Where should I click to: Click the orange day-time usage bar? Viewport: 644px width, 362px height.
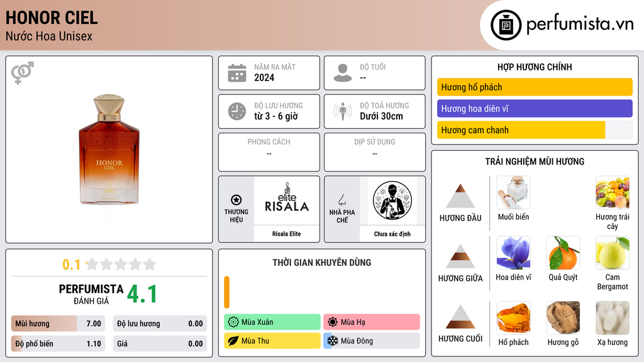[x=226, y=292]
